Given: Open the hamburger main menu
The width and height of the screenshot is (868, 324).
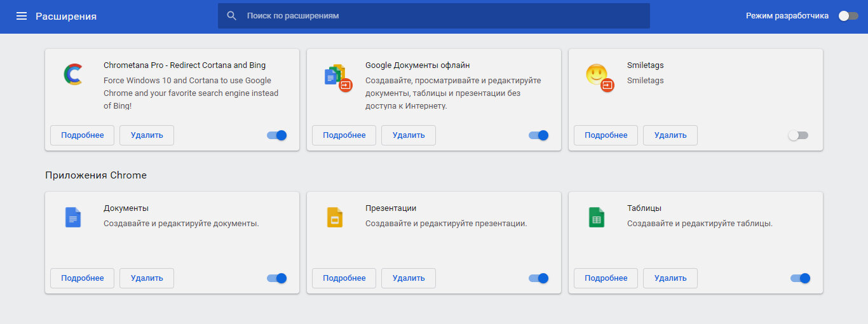Looking at the screenshot, I should coord(22,16).
